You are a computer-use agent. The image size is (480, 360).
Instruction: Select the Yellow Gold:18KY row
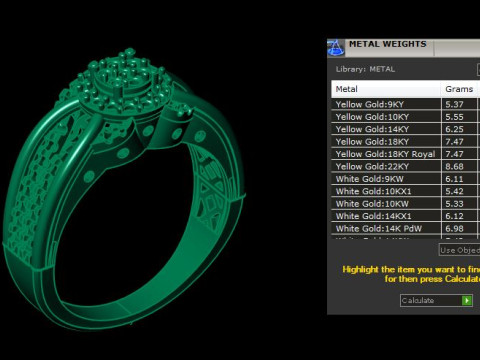coord(406,142)
